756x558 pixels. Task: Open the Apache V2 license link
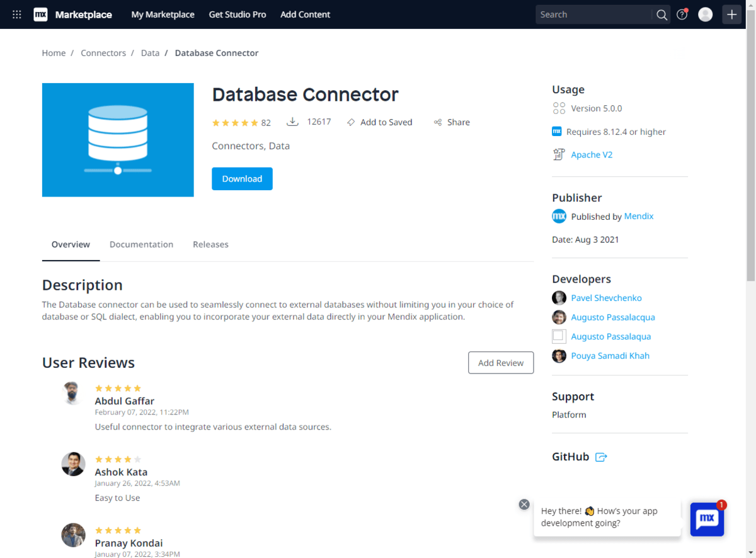point(592,155)
